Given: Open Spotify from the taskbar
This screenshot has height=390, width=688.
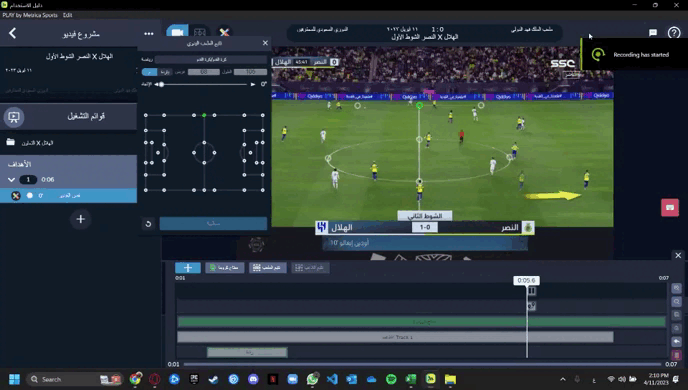Looking at the screenshot, I should click(x=391, y=379).
